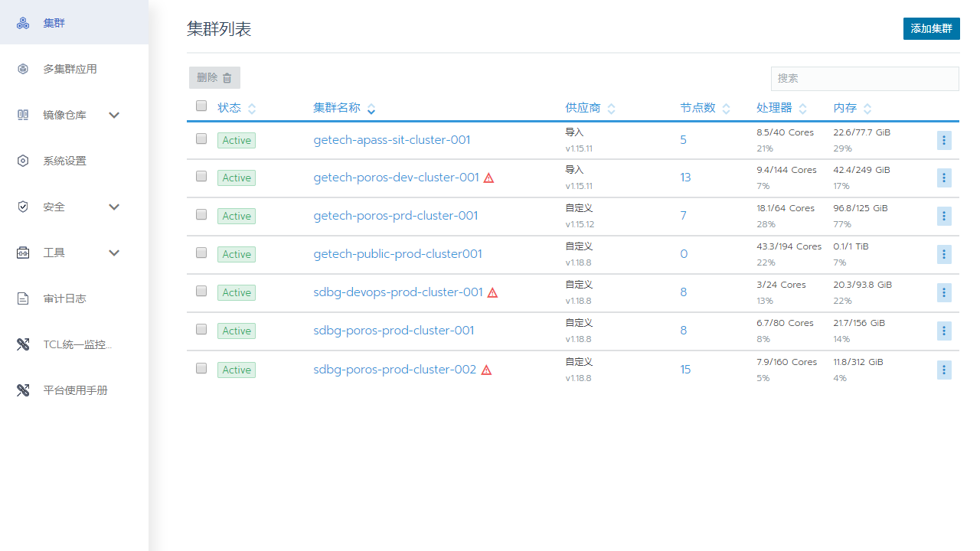
Task: Expand the security menu (安全)
Action: click(x=114, y=207)
